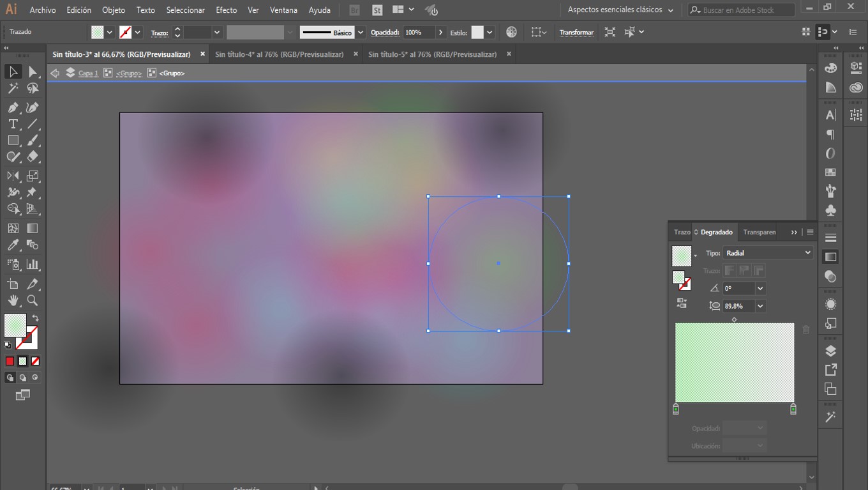The width and height of the screenshot is (868, 490).
Task: Select the Selection (arrow) tool
Action: coord(13,72)
